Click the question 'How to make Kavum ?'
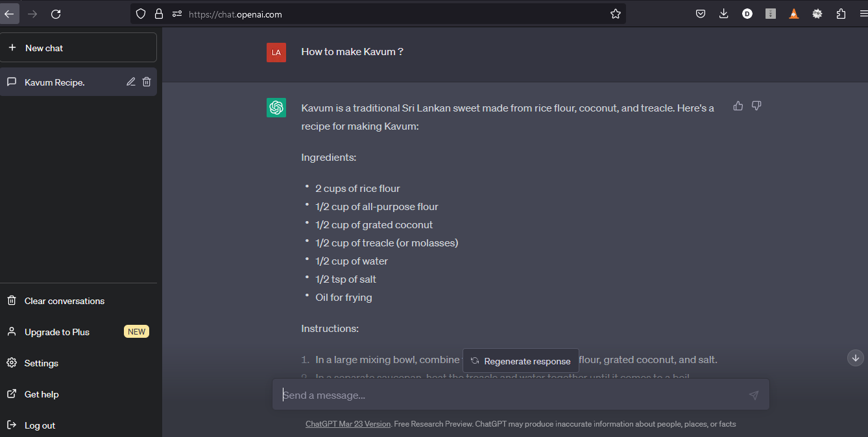 coord(352,52)
